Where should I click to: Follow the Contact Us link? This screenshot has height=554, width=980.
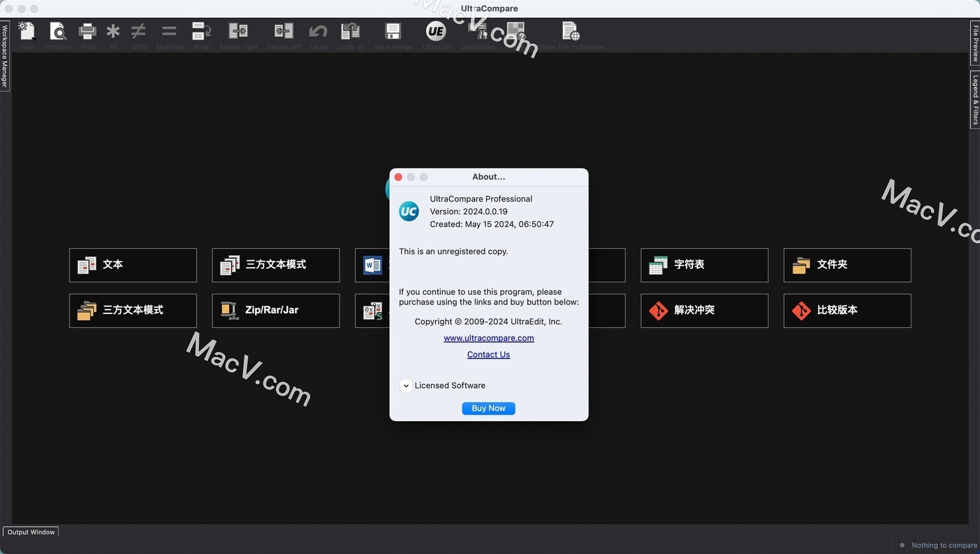pos(488,355)
